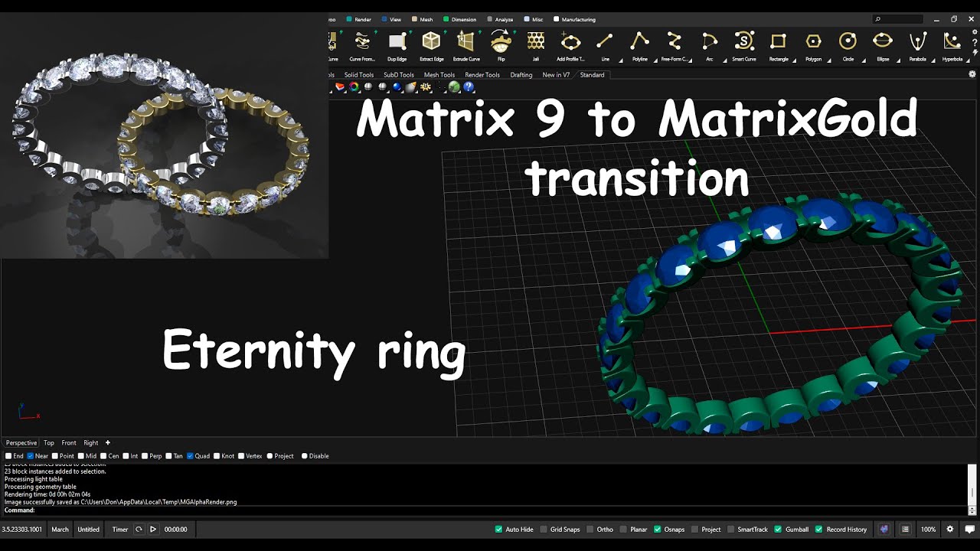Select the Curve From tool icon
Viewport: 980px width, 551px height.
pyautogui.click(x=362, y=41)
